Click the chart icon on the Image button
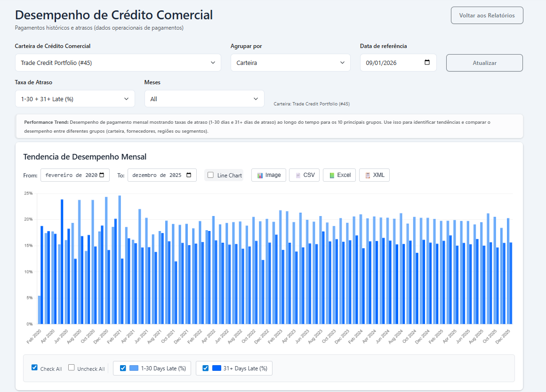This screenshot has width=546, height=392. point(260,176)
